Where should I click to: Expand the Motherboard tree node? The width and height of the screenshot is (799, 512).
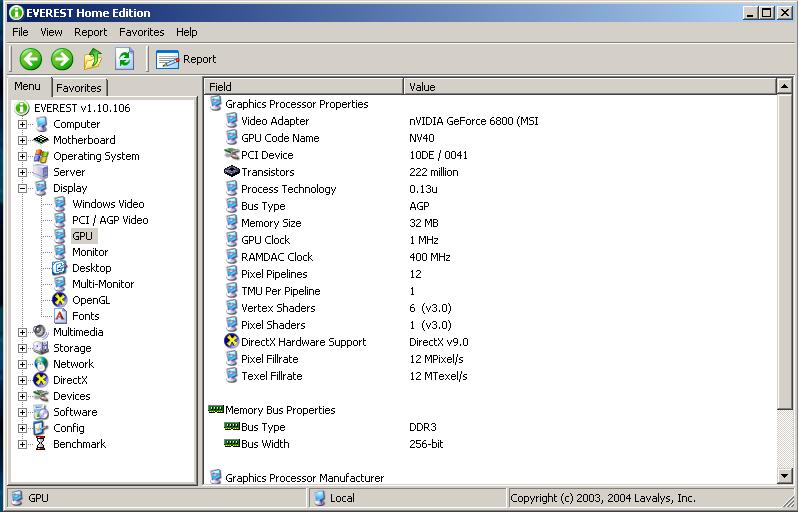(22, 140)
